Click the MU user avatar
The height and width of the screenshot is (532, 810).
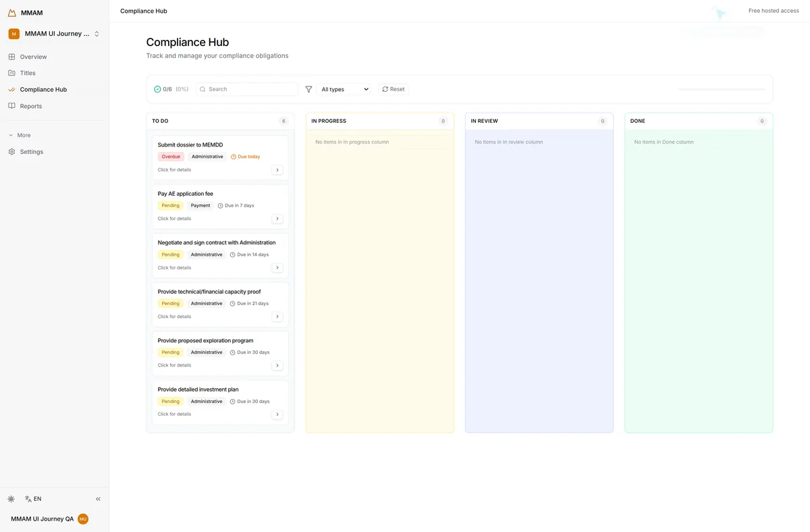pos(83,519)
